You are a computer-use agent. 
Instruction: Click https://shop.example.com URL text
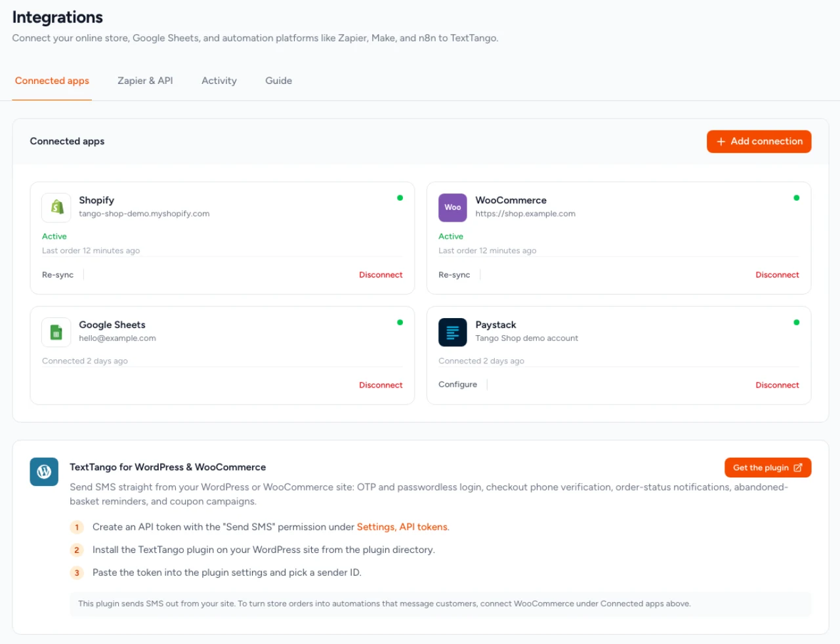(x=526, y=214)
